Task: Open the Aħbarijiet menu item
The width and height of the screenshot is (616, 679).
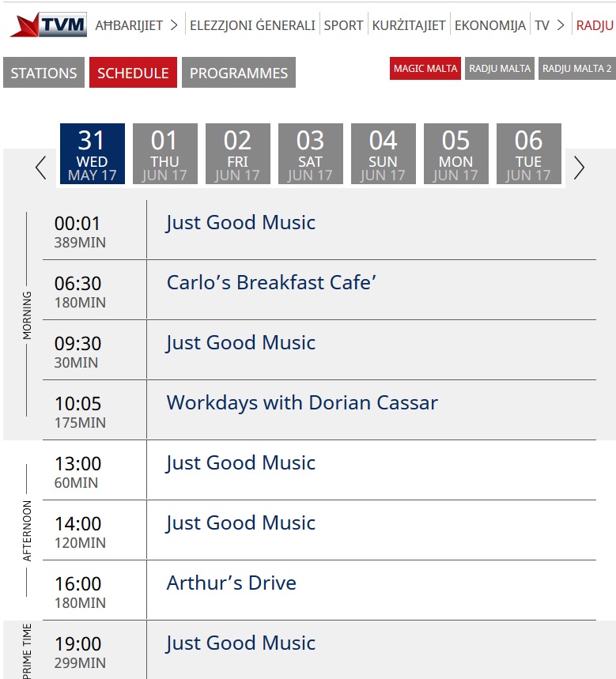Action: pyautogui.click(x=129, y=25)
